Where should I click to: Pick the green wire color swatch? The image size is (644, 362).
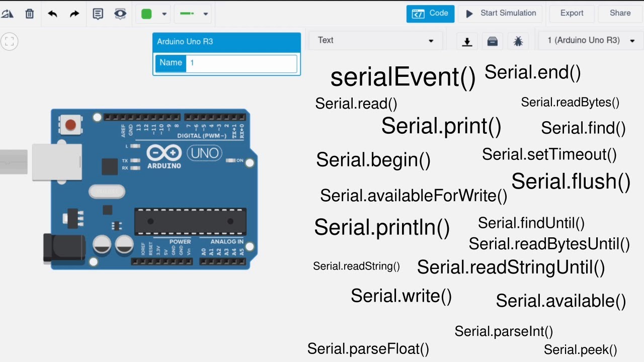(x=146, y=14)
